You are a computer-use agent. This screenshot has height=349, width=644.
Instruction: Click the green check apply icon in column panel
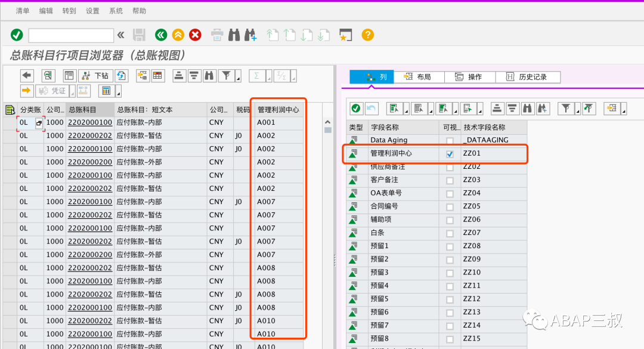point(356,109)
